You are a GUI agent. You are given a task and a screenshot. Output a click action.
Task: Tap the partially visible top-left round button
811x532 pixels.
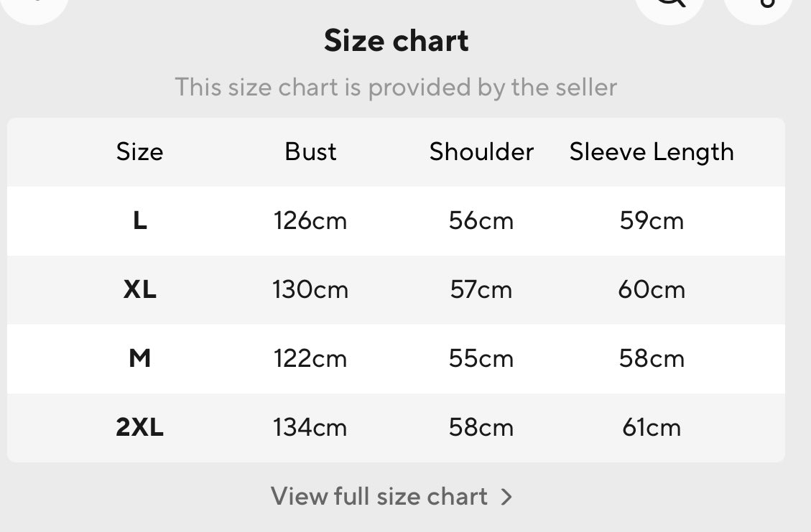click(x=34, y=7)
